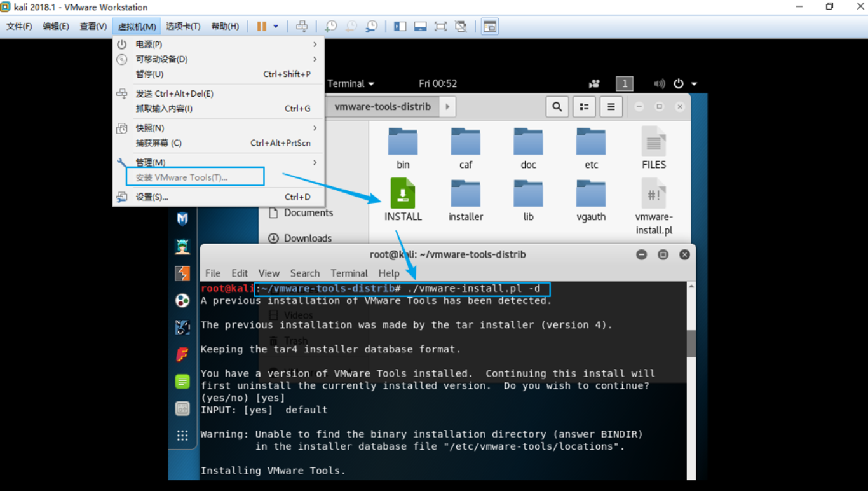The height and width of the screenshot is (491, 868).
Task: Maximize the terminal window
Action: tap(663, 254)
